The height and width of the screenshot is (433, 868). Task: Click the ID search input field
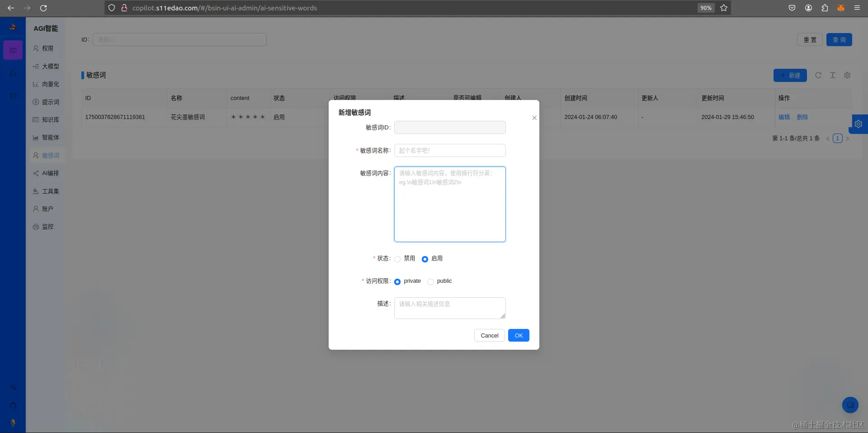179,40
